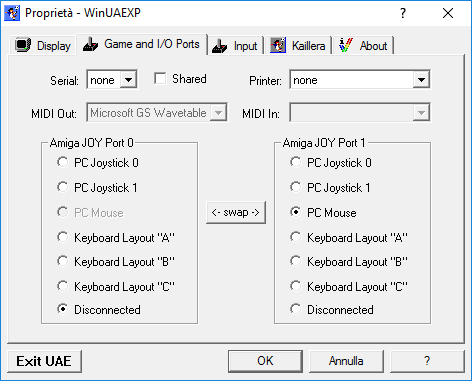The width and height of the screenshot is (472, 381).
Task: Click the Game and I/O Ports joystick icon
Action: click(90, 44)
